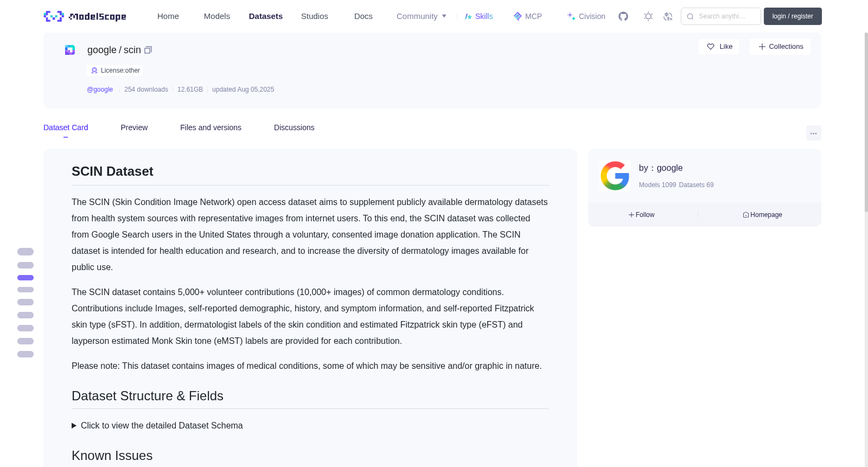Click the Datasets 69 count
The width and height of the screenshot is (868, 467).
coord(696,185)
